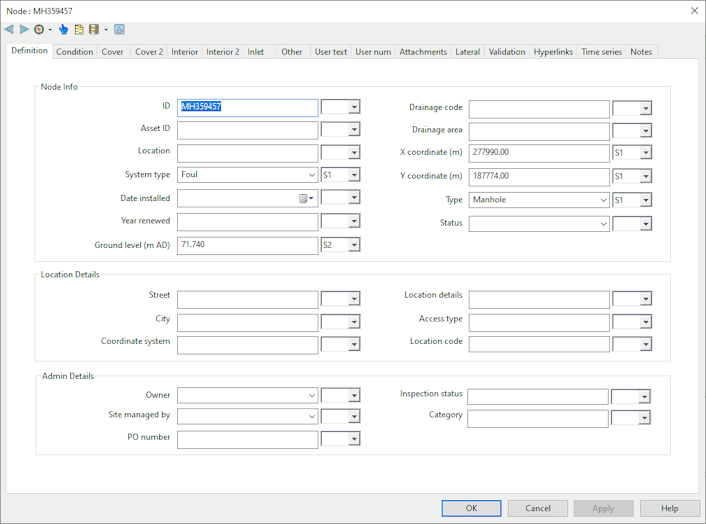Open the Status dropdown
The image size is (706, 524).
(x=603, y=224)
